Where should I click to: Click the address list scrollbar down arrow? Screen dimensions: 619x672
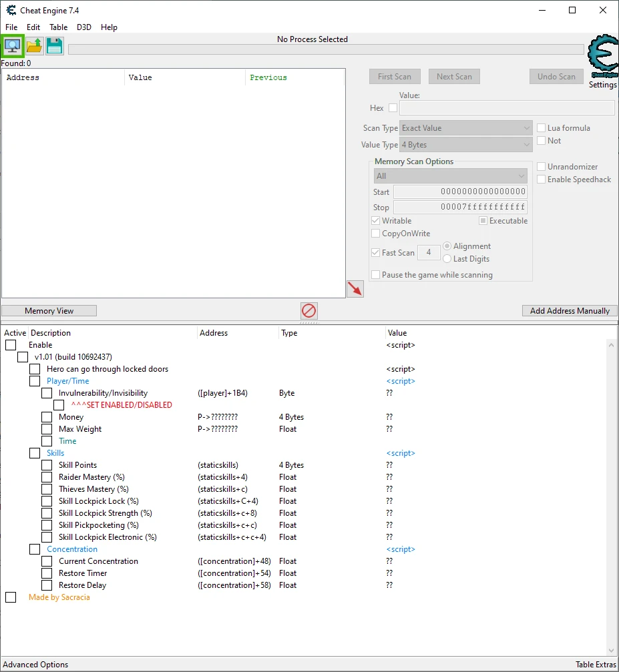611,651
